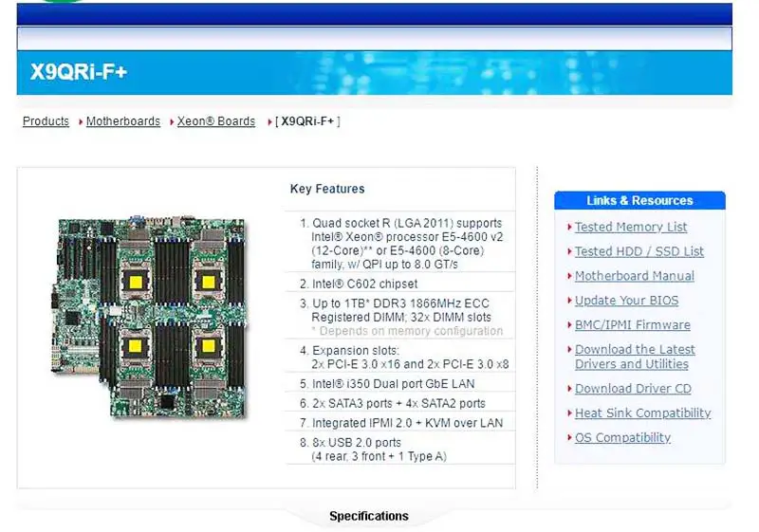This screenshot has width=759, height=532.
Task: Open the Tested Memory List link
Action: 631,227
